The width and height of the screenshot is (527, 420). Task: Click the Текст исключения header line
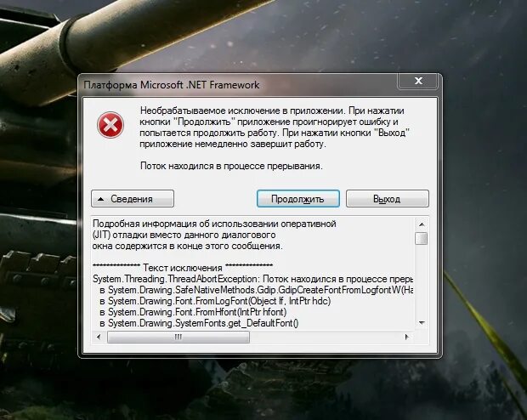pyautogui.click(x=183, y=268)
